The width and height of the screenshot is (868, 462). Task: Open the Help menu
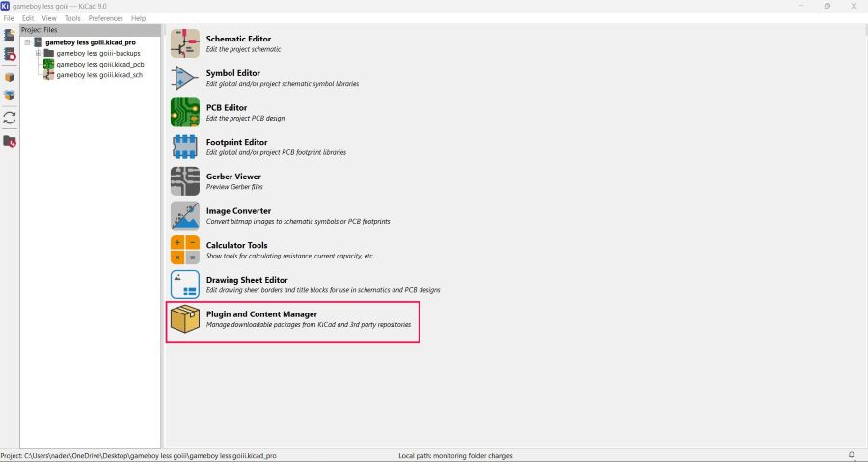[138, 18]
